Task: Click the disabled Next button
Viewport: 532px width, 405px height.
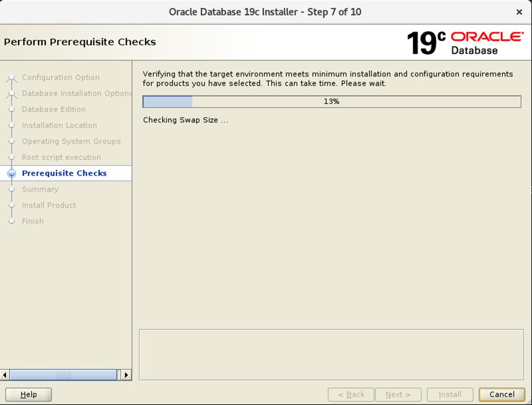Action: pyautogui.click(x=398, y=394)
